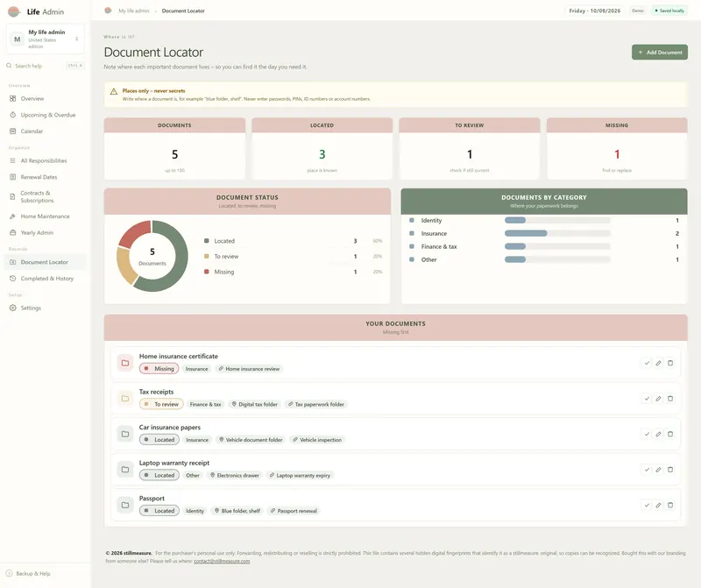
Task: Click the Missing legend color swatch
Action: [207, 272]
